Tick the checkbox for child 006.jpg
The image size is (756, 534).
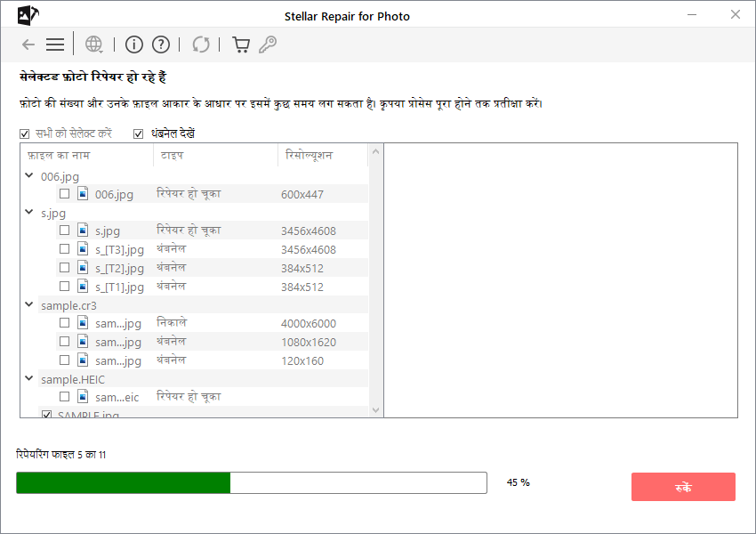click(x=64, y=193)
